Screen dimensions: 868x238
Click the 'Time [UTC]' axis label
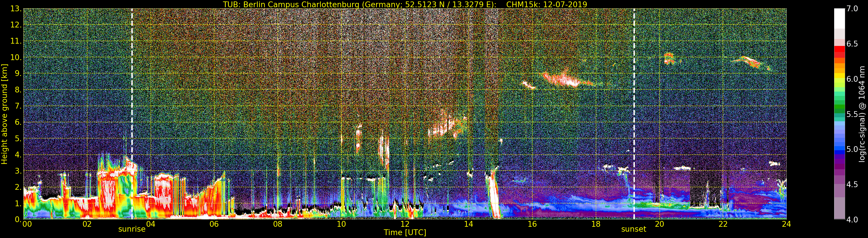click(405, 233)
